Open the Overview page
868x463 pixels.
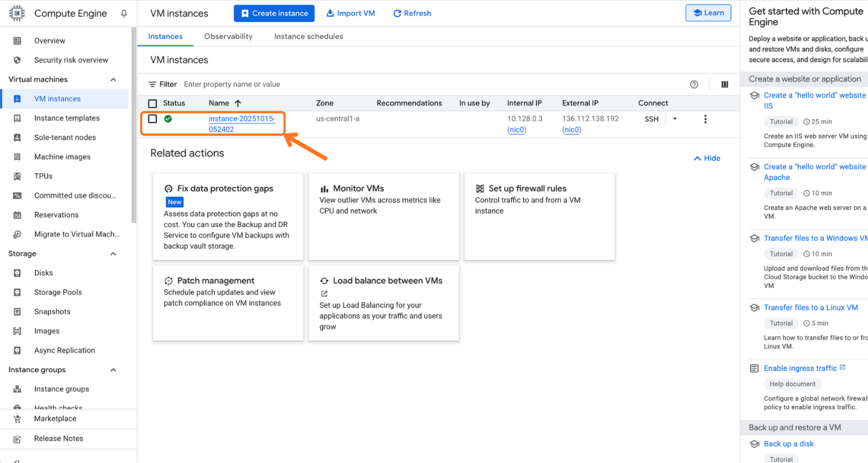pyautogui.click(x=50, y=41)
